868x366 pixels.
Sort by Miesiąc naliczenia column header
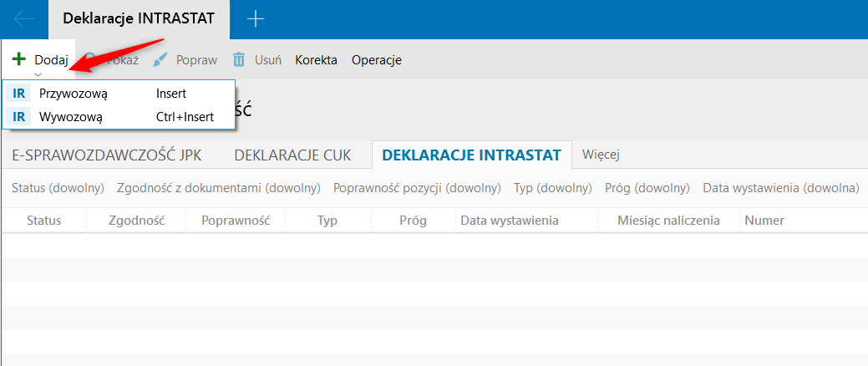668,221
